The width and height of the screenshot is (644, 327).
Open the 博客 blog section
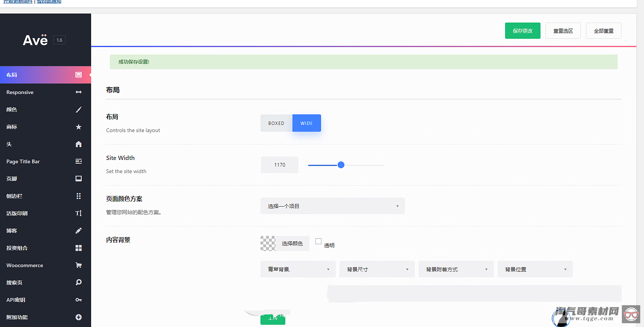[46, 231]
